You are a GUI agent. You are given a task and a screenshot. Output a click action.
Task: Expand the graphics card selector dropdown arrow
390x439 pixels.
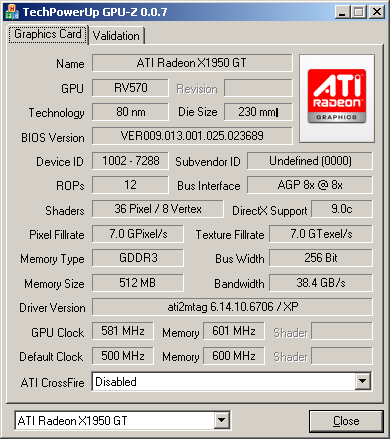point(221,420)
